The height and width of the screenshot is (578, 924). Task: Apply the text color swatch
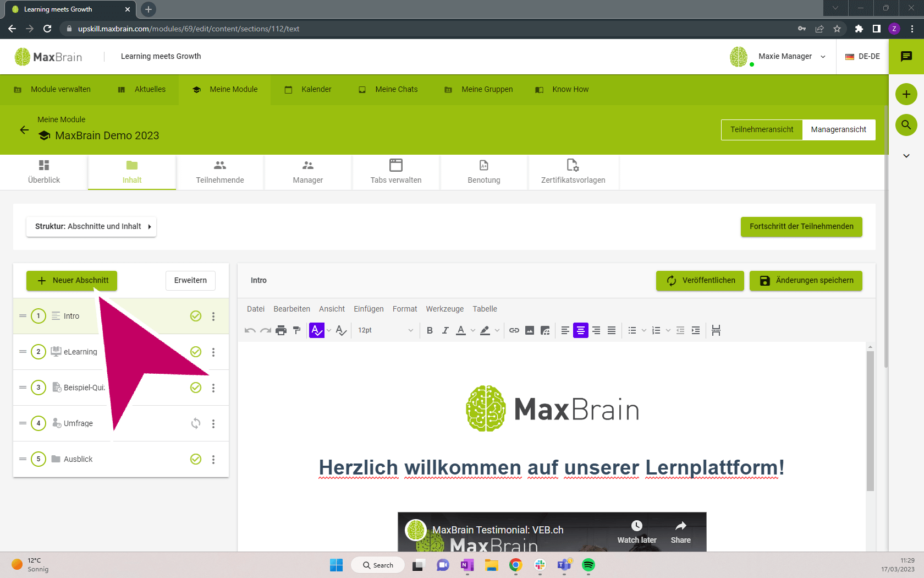point(461,330)
